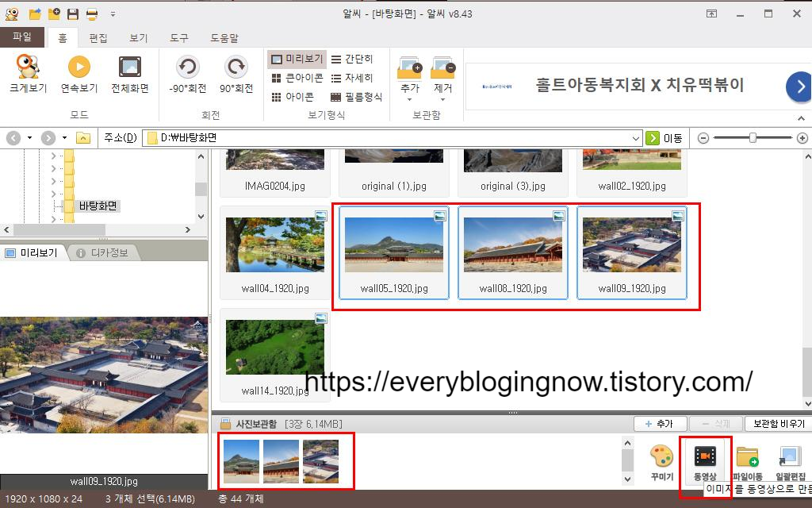Open the quick access toolbar customize arrow
The image size is (812, 508).
pos(113,14)
